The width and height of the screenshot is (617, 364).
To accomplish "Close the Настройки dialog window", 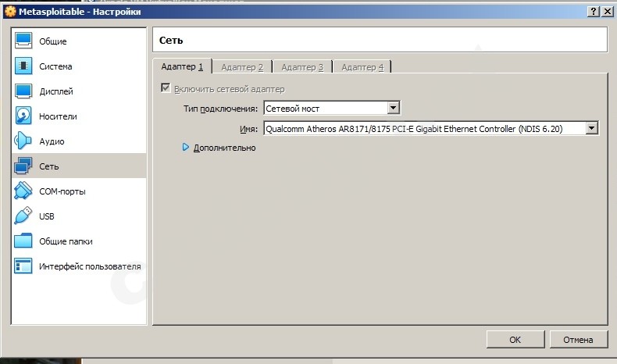I will [x=608, y=12].
